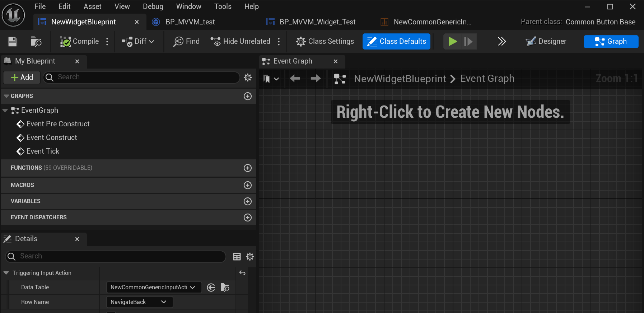
Task: Open the View menu
Action: click(122, 6)
